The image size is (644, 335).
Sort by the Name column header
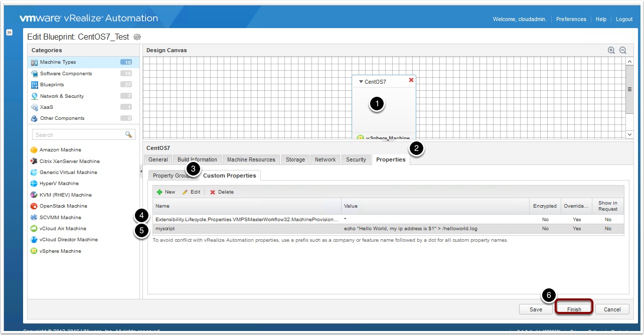click(x=247, y=206)
